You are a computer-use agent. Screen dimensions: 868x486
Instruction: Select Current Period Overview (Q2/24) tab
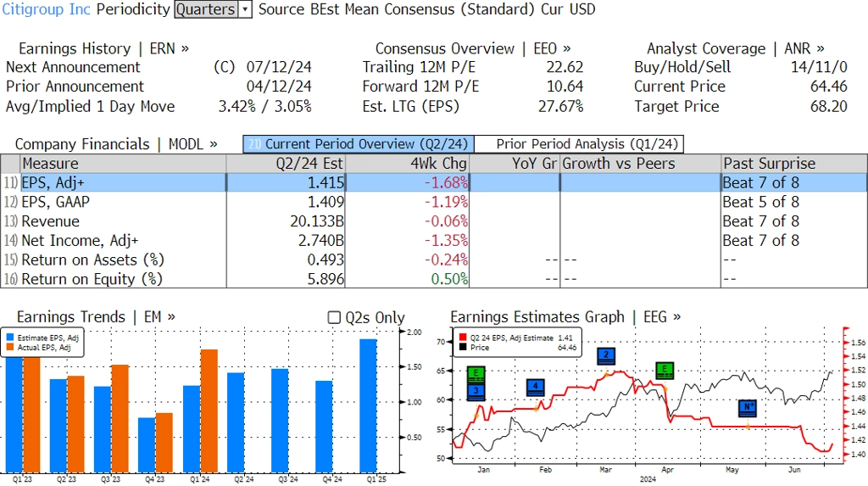(x=359, y=144)
